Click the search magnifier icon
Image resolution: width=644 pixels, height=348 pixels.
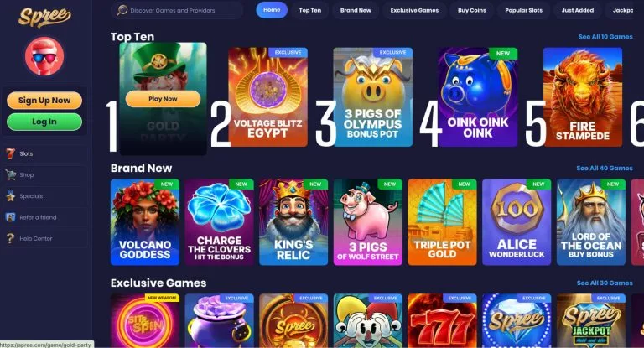122,10
